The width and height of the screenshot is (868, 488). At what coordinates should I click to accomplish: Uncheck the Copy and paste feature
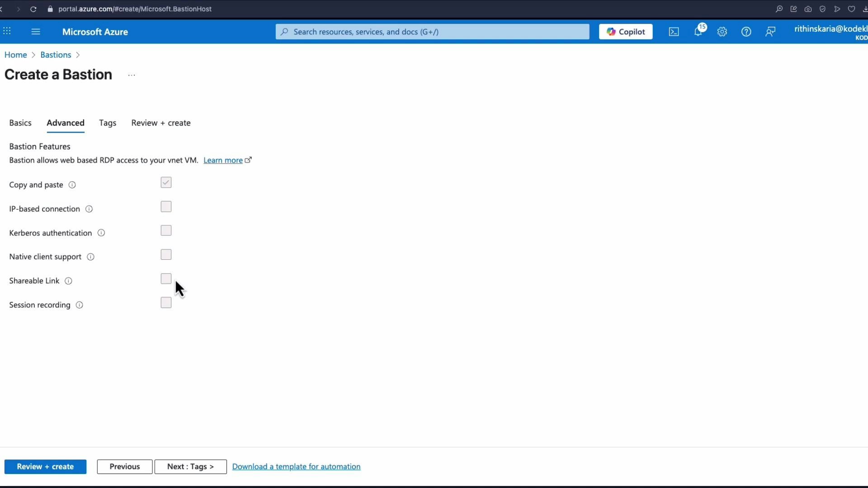coord(165,182)
